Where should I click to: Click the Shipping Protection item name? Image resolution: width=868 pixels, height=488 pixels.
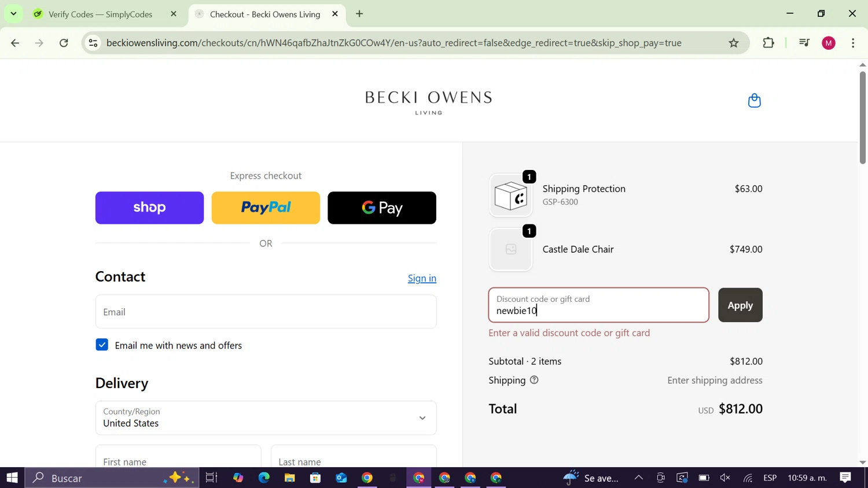(x=584, y=188)
